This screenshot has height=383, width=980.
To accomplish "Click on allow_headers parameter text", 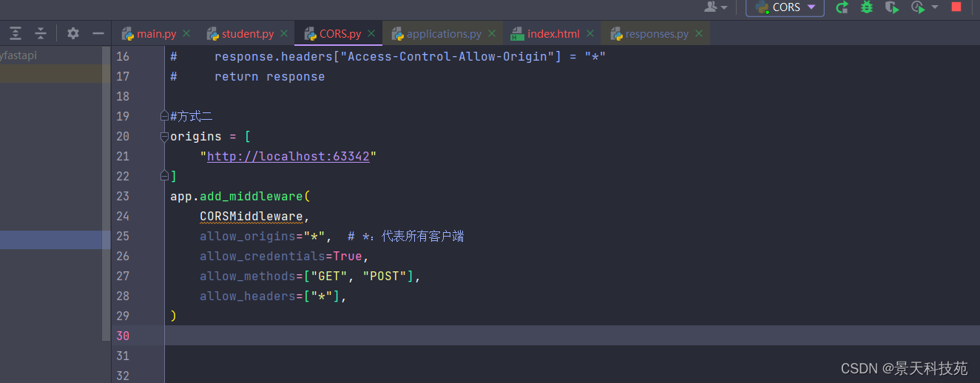I will coord(248,296).
